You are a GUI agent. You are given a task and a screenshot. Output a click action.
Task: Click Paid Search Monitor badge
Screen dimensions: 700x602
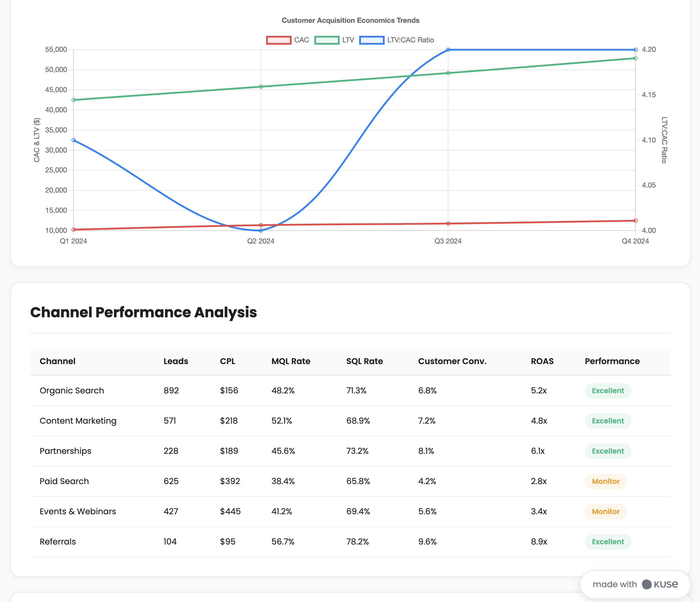click(x=605, y=481)
